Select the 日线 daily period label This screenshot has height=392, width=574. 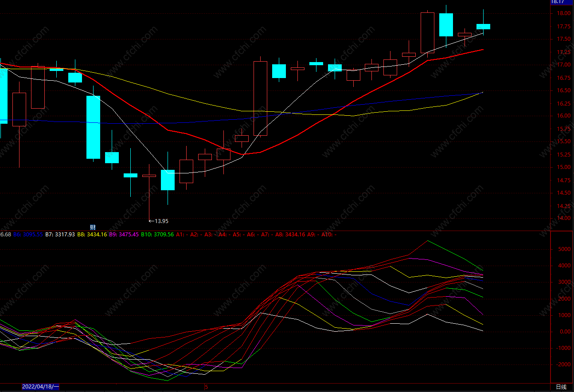click(561, 387)
